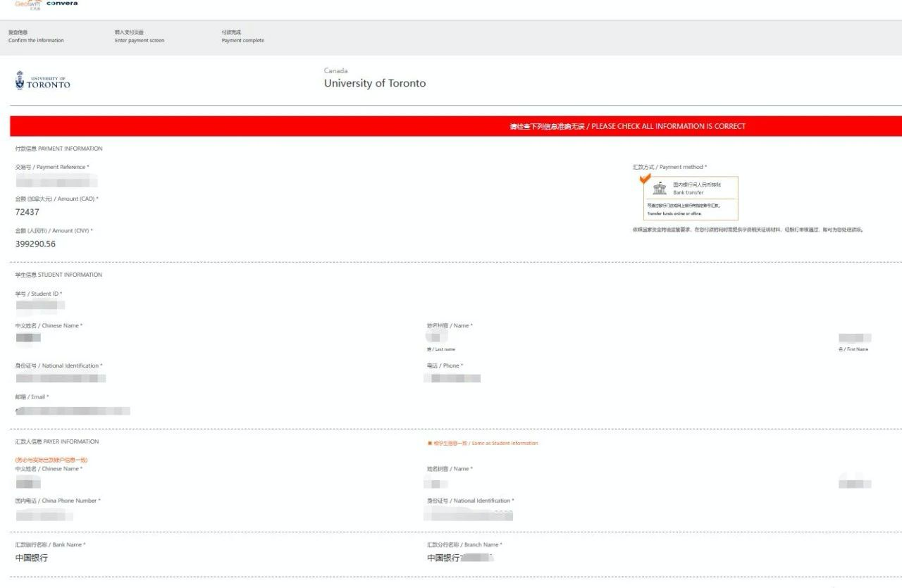
Task: Click the student's blurred Chinese Name field
Action: [28, 338]
